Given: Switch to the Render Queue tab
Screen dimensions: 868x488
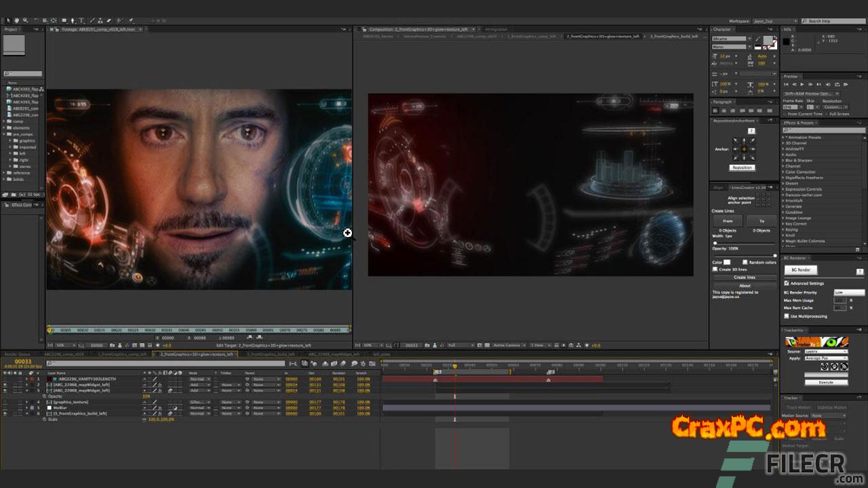Looking at the screenshot, I should click(18, 354).
